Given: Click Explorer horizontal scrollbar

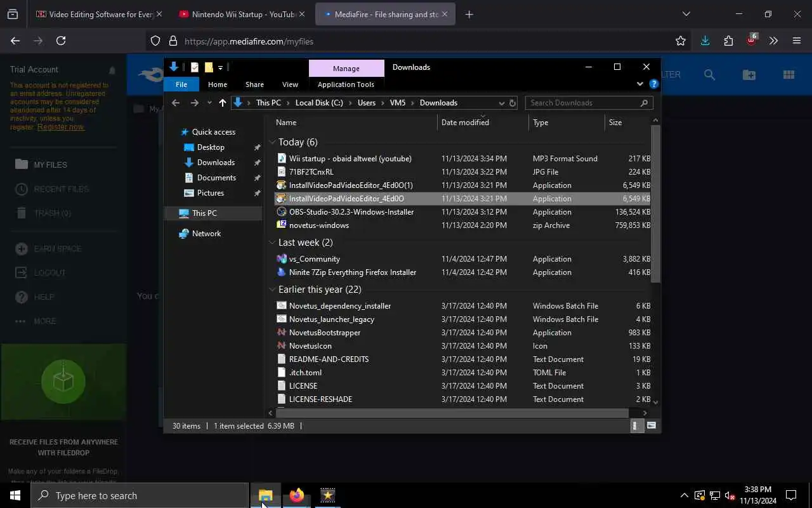Looking at the screenshot, I should point(452,413).
